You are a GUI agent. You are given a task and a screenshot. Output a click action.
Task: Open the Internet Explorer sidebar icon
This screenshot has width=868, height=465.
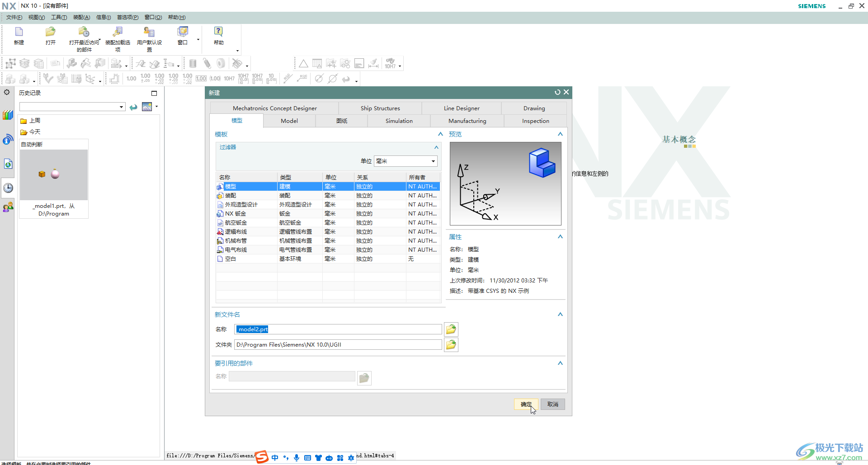tap(8, 140)
